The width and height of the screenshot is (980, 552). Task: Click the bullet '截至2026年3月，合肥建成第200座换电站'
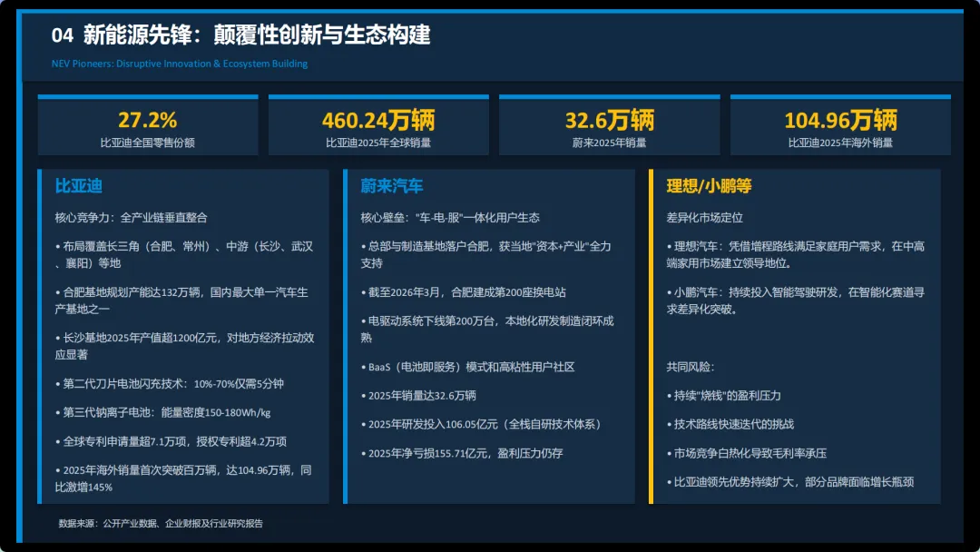pyautogui.click(x=463, y=292)
